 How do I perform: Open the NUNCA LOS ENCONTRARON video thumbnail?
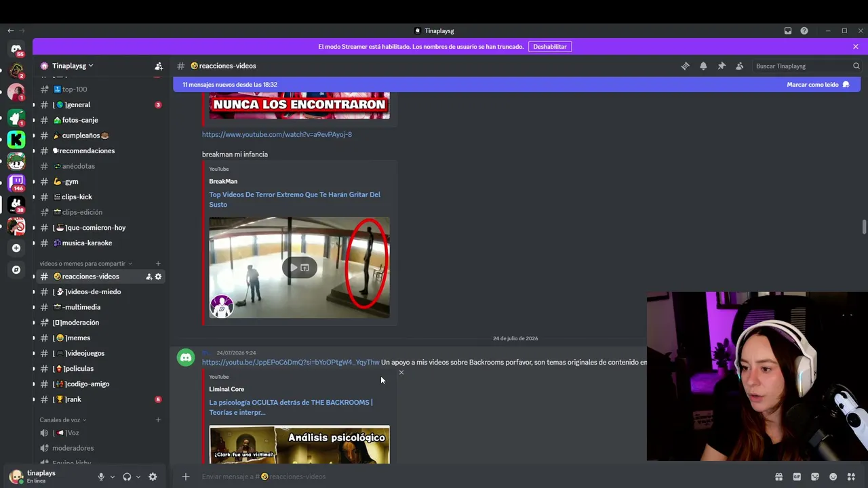[299, 106]
